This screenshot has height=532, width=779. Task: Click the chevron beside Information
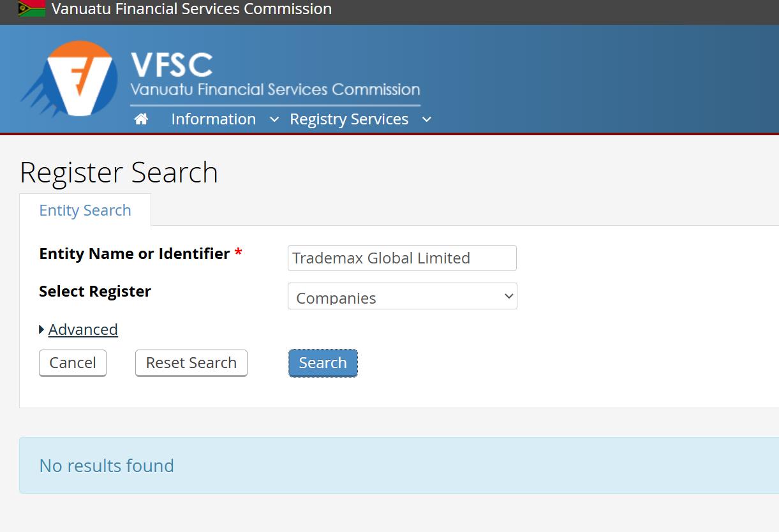point(274,119)
